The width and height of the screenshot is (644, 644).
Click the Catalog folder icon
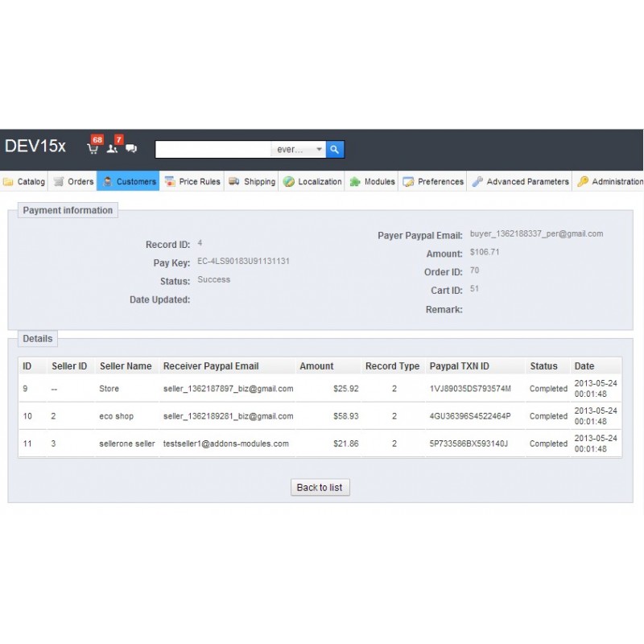(8, 182)
